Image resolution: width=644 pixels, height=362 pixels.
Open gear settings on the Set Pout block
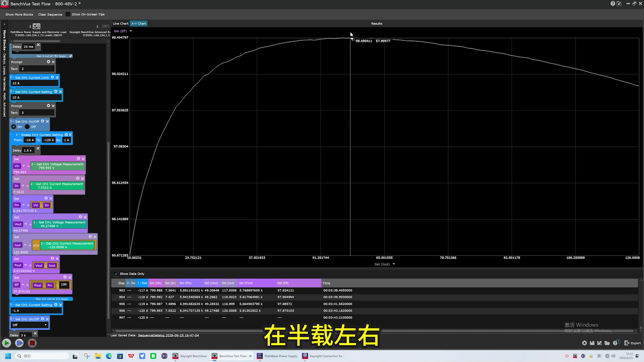coord(52,258)
